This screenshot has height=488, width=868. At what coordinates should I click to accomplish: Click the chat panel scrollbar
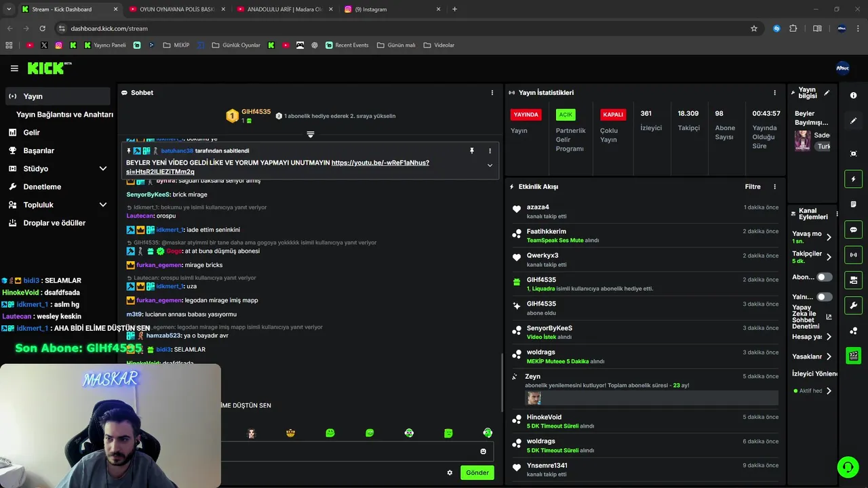(x=502, y=382)
